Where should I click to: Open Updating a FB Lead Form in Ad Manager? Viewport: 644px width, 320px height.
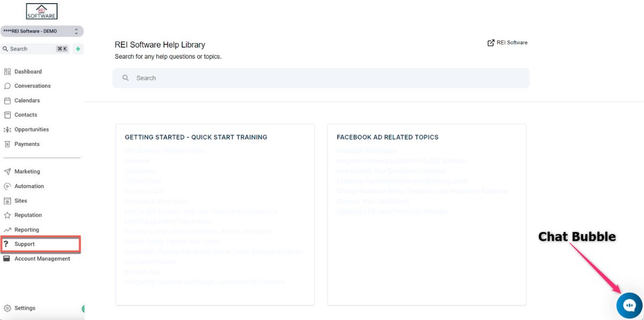click(392, 211)
